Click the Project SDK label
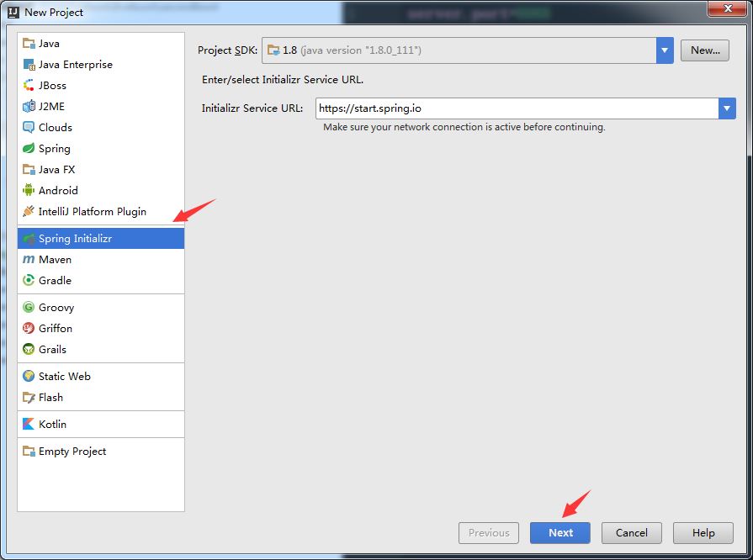Image resolution: width=753 pixels, height=560 pixels. point(228,50)
